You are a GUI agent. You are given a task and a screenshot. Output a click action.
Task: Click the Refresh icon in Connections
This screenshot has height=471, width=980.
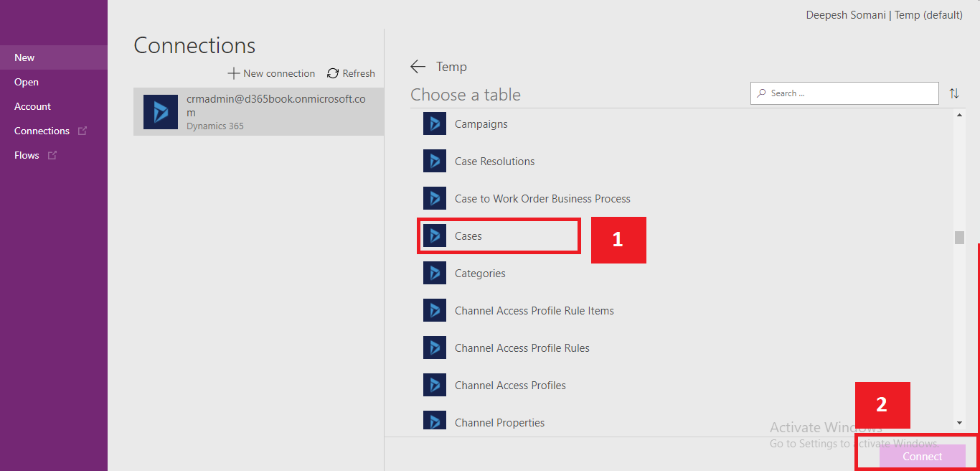[333, 73]
